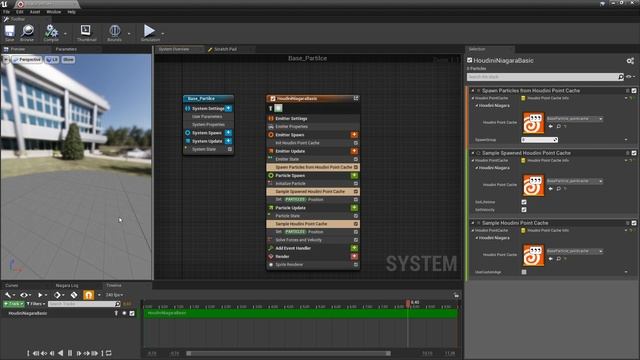Click the loop playback icon

109,353
